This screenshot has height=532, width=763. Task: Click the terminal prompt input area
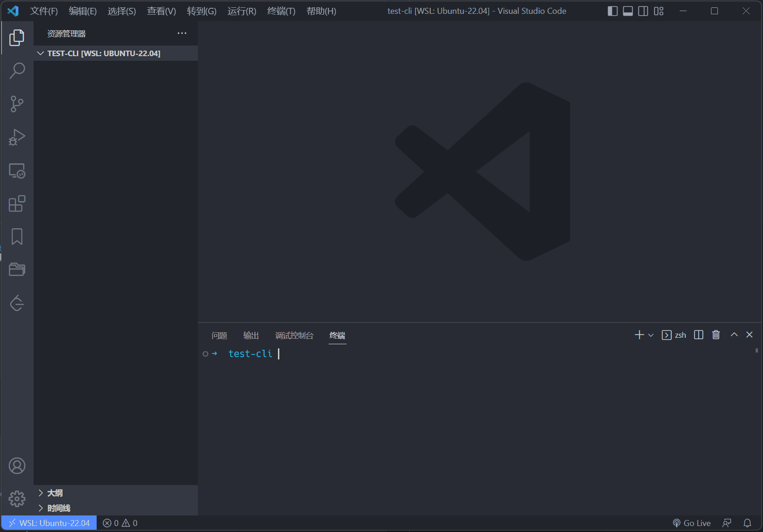pos(279,353)
